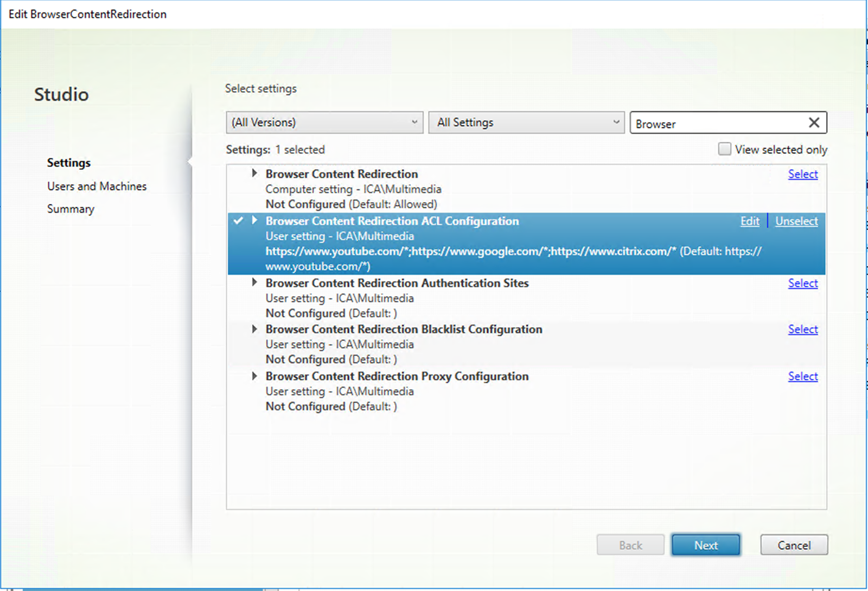Screen dimensions: 868x591
Task: Expand Browser Content Redirection Blacklist Configuration
Action: pyautogui.click(x=254, y=329)
